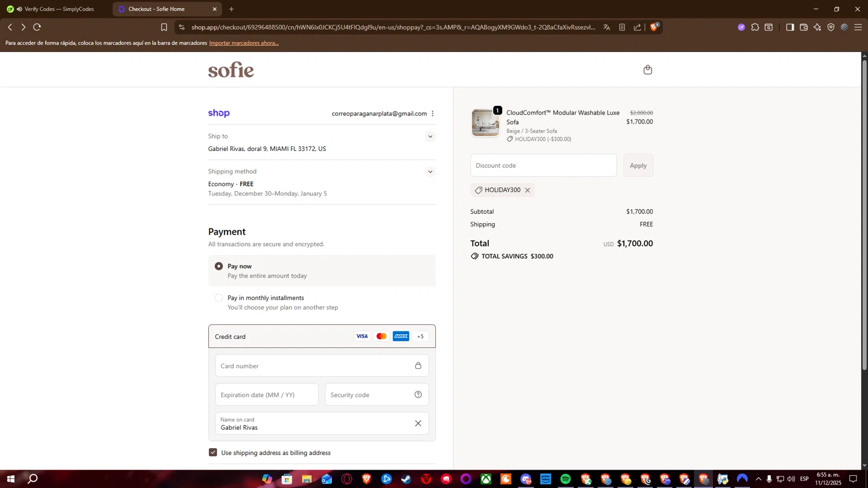
Task: Open site information icon in address bar
Action: point(182,27)
